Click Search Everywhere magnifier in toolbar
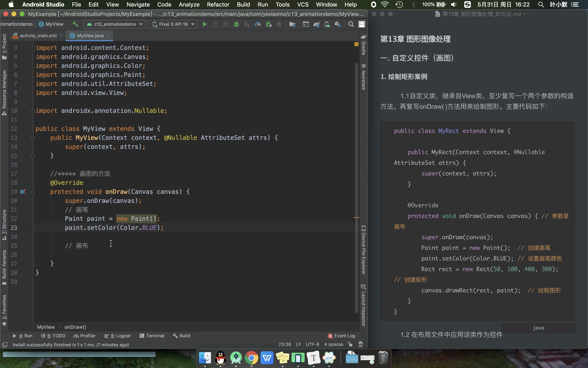 (351, 24)
